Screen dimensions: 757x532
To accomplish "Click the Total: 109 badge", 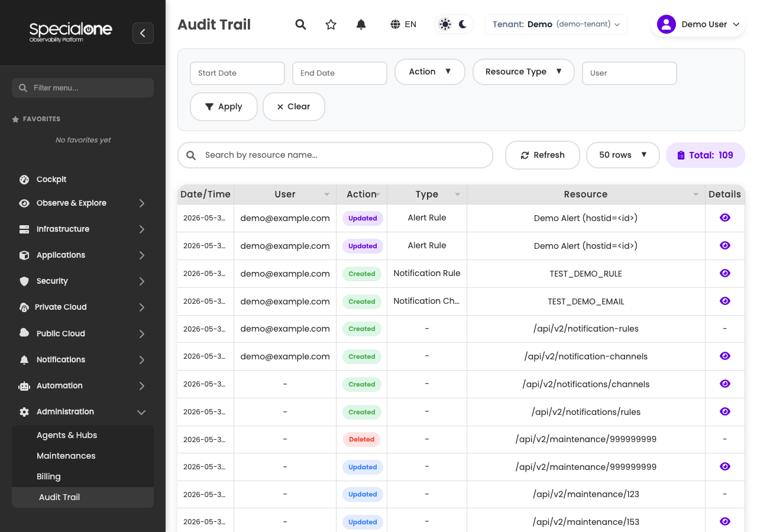I will 705,155.
